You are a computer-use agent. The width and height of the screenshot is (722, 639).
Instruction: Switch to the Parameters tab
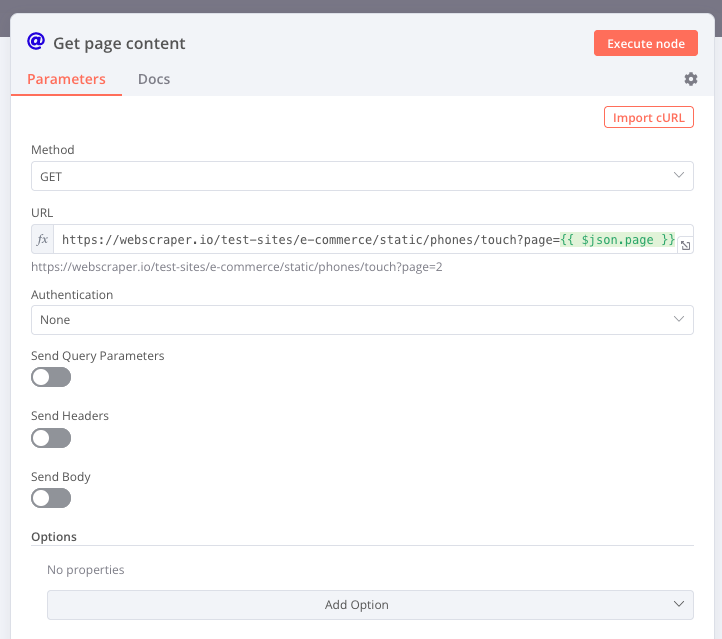(x=66, y=79)
